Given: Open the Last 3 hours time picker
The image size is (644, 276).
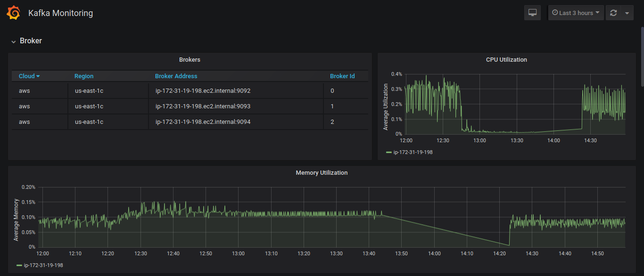Looking at the screenshot, I should pos(576,13).
